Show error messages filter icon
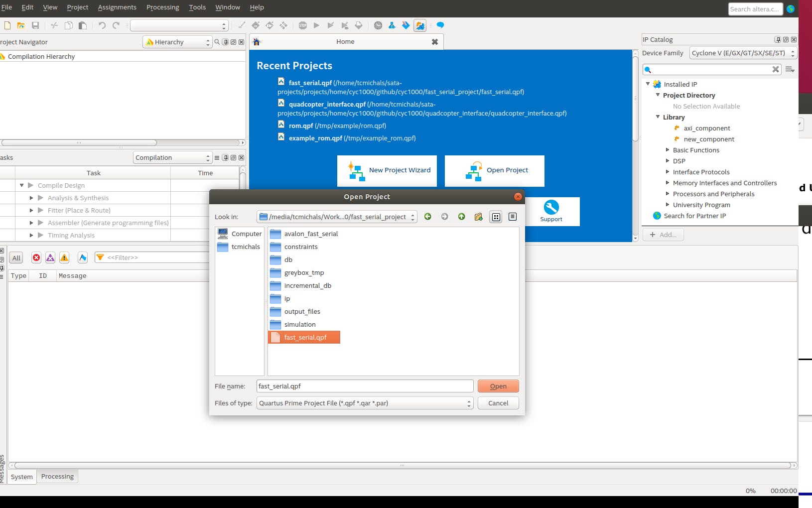 coord(36,257)
